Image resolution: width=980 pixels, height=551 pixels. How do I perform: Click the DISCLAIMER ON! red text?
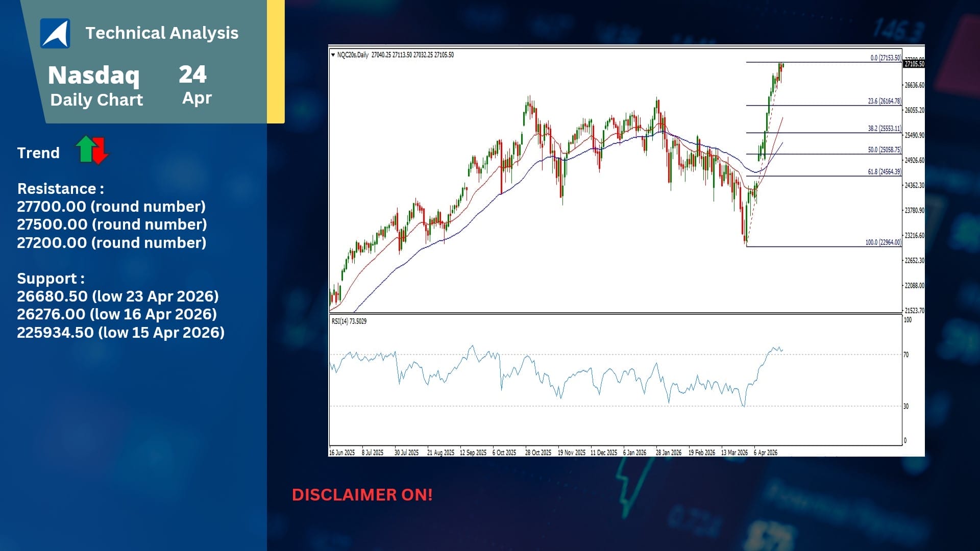click(362, 494)
